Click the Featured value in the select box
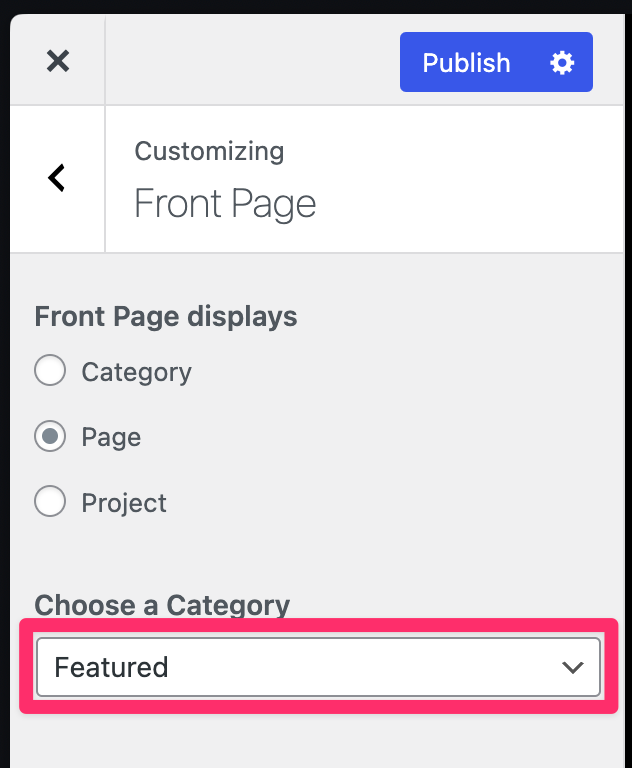This screenshot has width=632, height=768. point(111,667)
